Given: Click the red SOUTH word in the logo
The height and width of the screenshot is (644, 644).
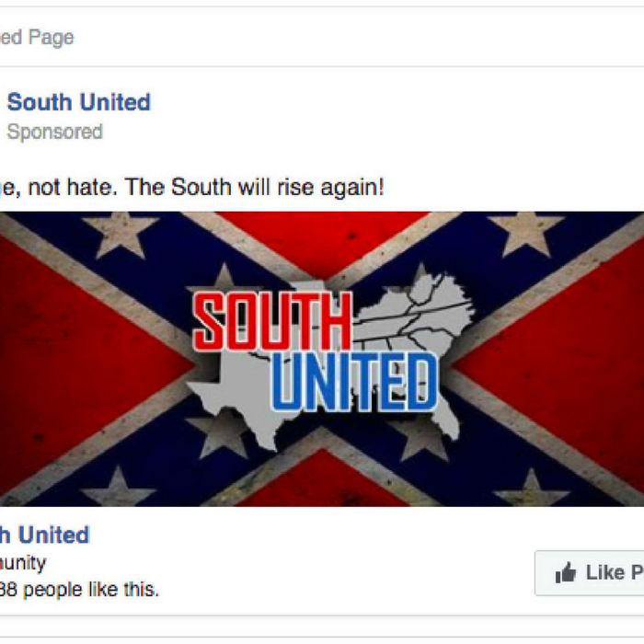Looking at the screenshot, I should coord(272,322).
